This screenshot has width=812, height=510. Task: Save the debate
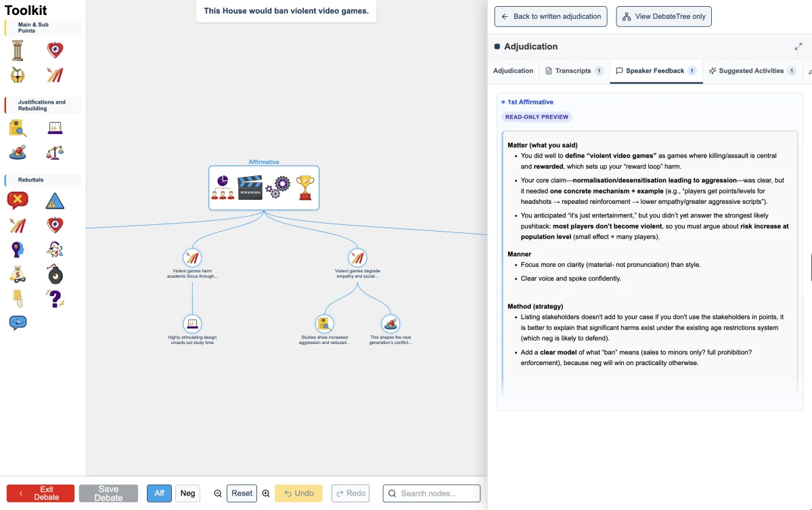pos(108,493)
